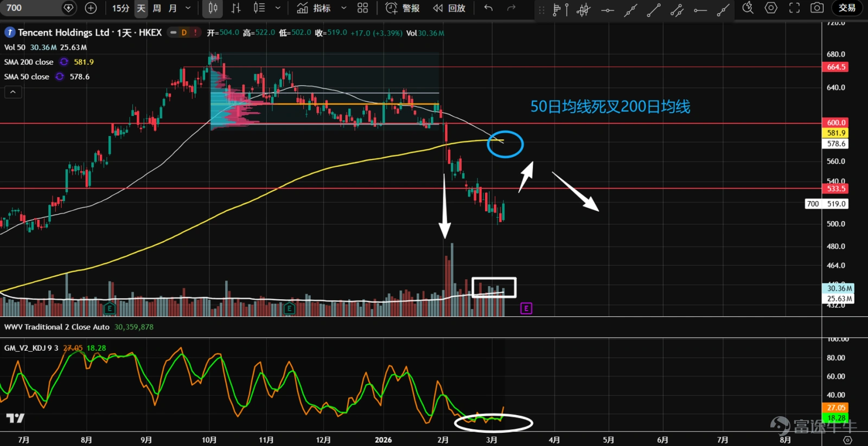Select the horizontal line drawing tool

[x=608, y=10]
